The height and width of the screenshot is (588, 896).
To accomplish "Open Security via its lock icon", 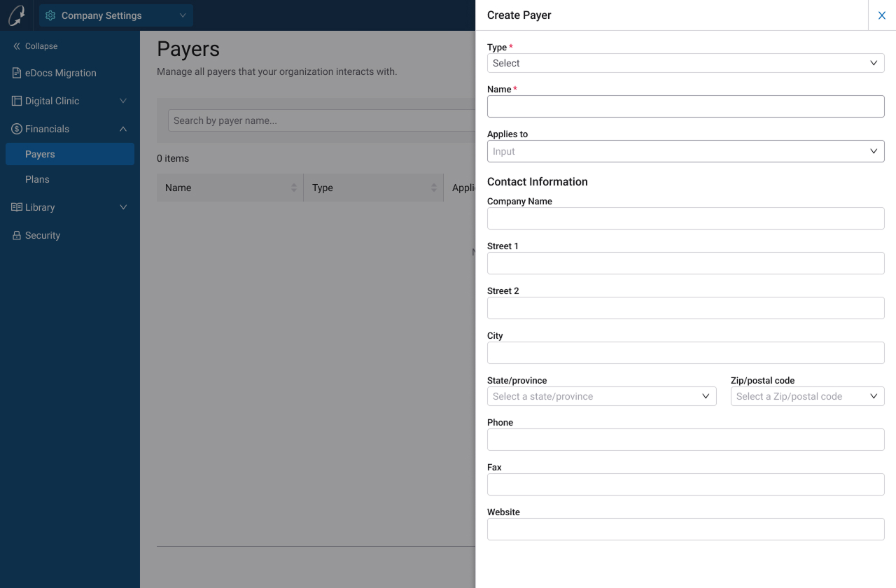I will point(15,235).
